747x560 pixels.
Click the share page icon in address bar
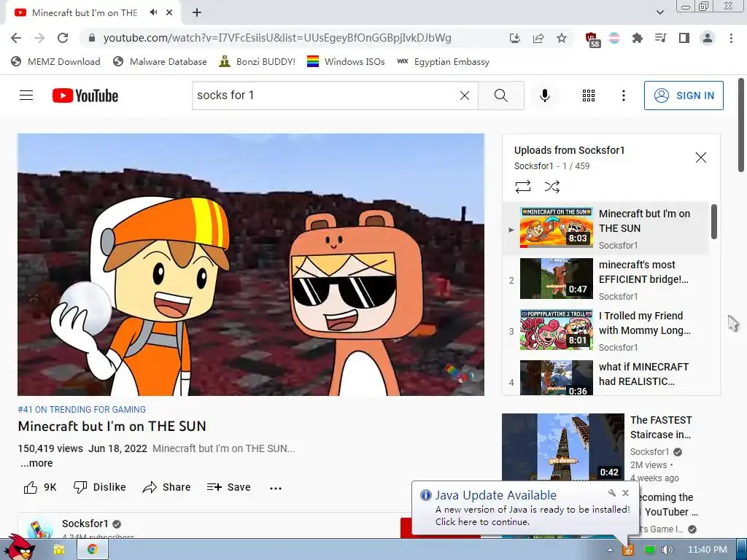point(538,38)
